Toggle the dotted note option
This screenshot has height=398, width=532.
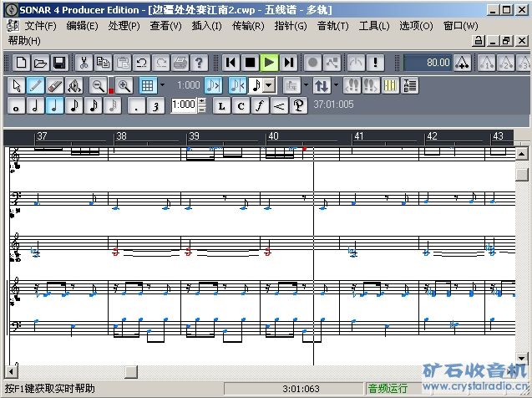tap(137, 105)
